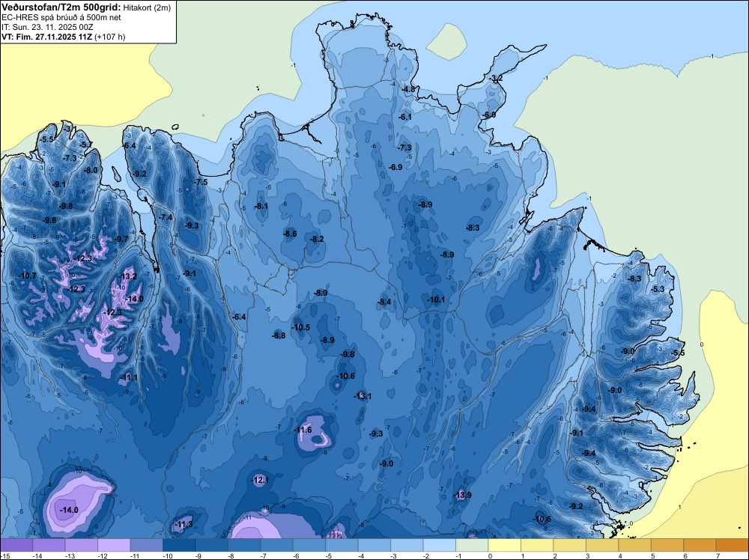Click the title text 'Veðurstofan/T2m 500grid:'
Image resolution: width=749 pixels, height=560 pixels.
61,7
